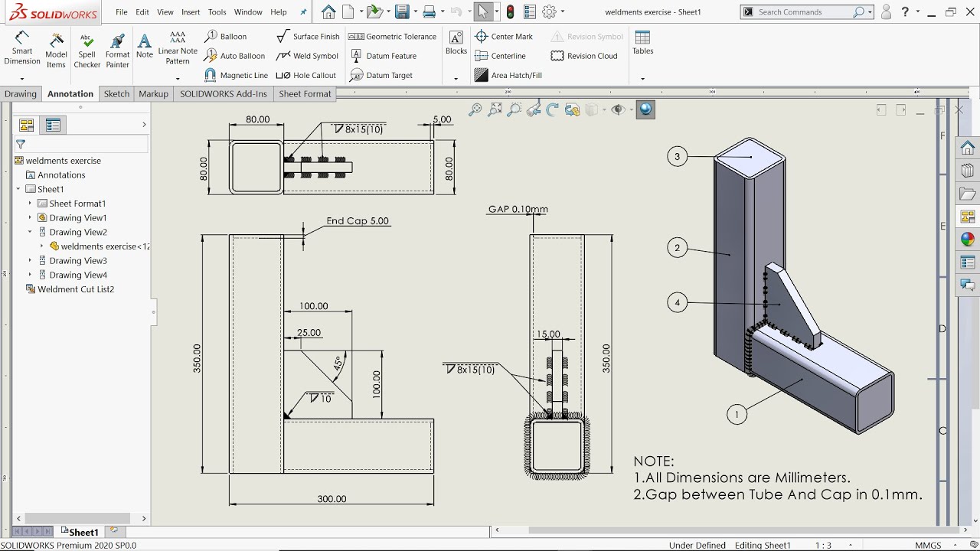The image size is (980, 551).
Task: Expand the Blocks dropdown arrow
Action: (x=456, y=78)
